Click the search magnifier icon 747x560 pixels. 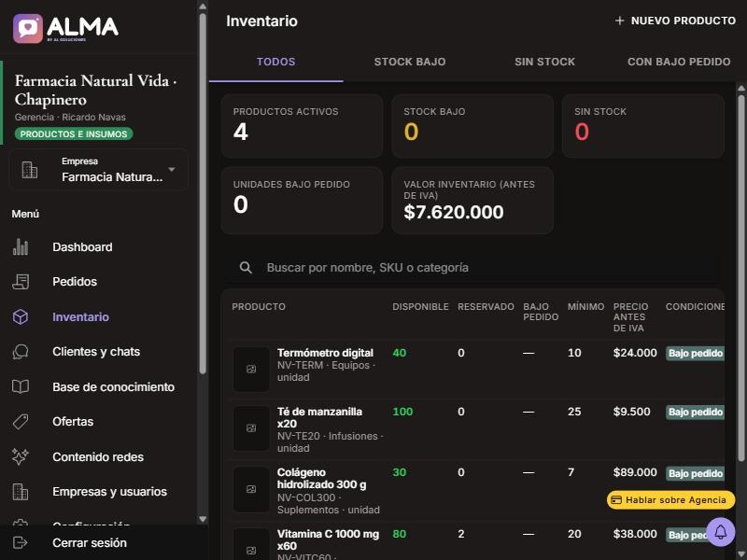[x=246, y=268]
